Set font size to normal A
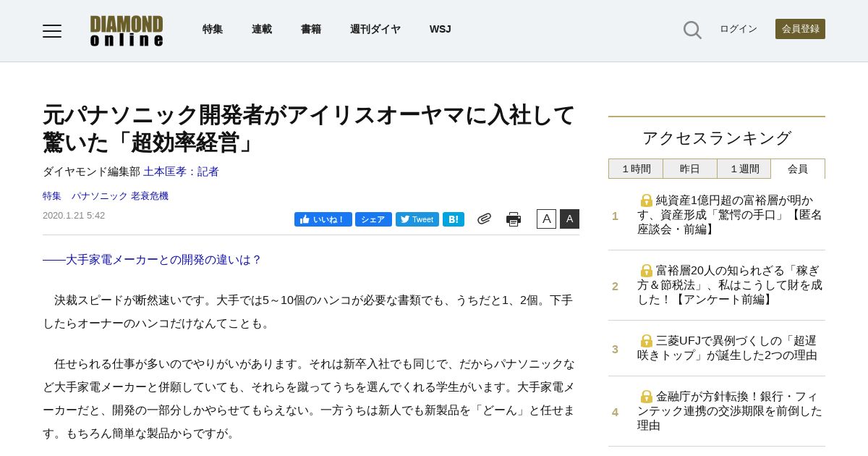The image size is (868, 456). point(546,219)
